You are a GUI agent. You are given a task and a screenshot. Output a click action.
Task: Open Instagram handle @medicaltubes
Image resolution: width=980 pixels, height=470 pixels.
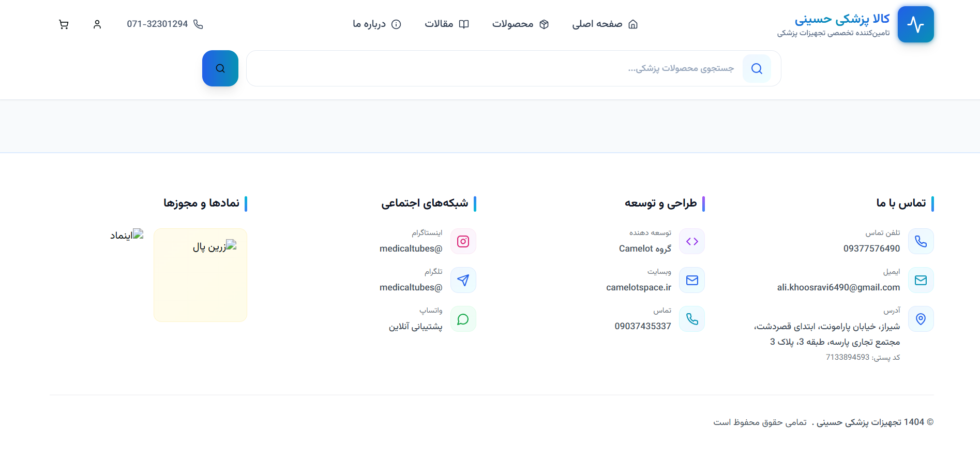[x=411, y=248]
